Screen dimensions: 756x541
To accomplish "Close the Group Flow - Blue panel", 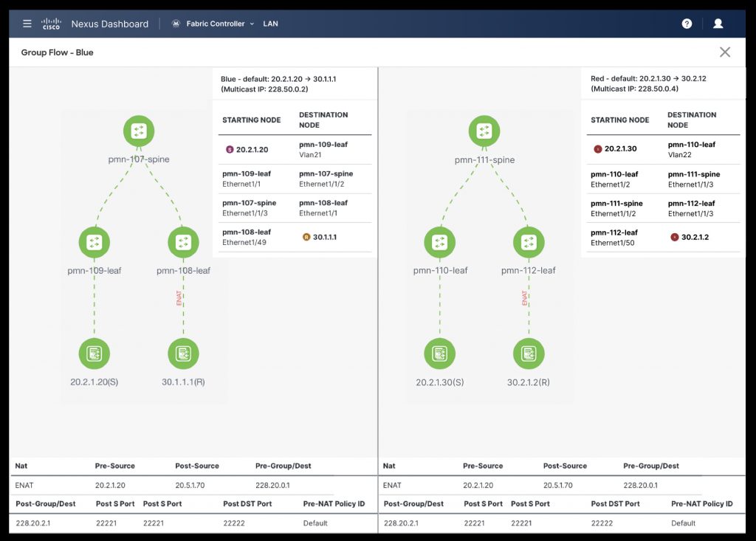I will [x=725, y=52].
